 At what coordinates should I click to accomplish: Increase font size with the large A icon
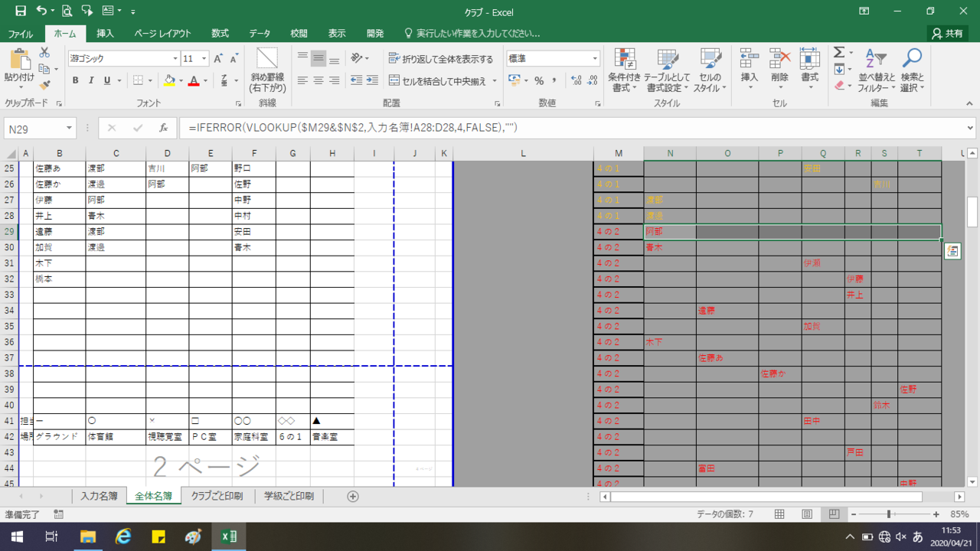(x=218, y=59)
